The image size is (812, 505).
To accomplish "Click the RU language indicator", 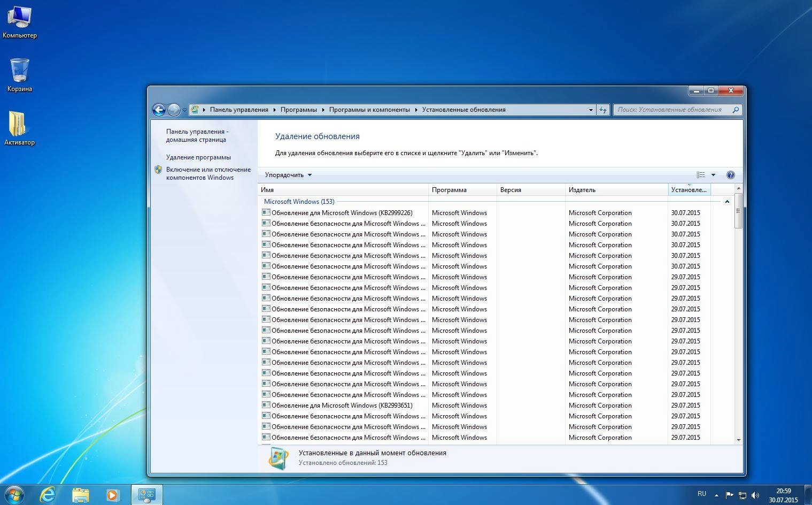I will [701, 494].
